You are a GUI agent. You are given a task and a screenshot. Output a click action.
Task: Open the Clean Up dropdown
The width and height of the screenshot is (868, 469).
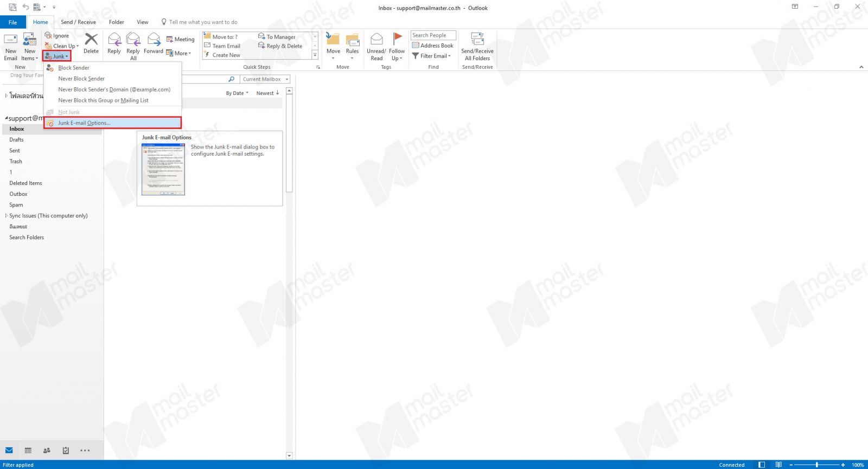click(x=62, y=46)
